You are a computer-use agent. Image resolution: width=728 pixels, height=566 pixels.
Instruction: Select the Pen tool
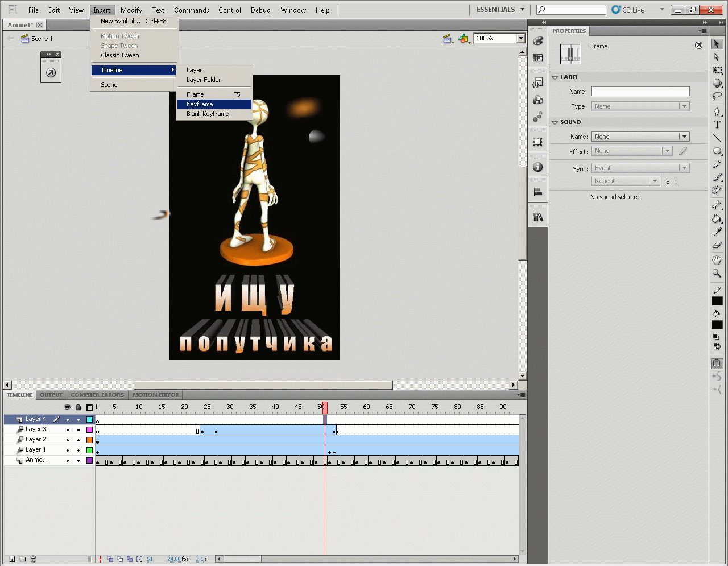tap(717, 111)
